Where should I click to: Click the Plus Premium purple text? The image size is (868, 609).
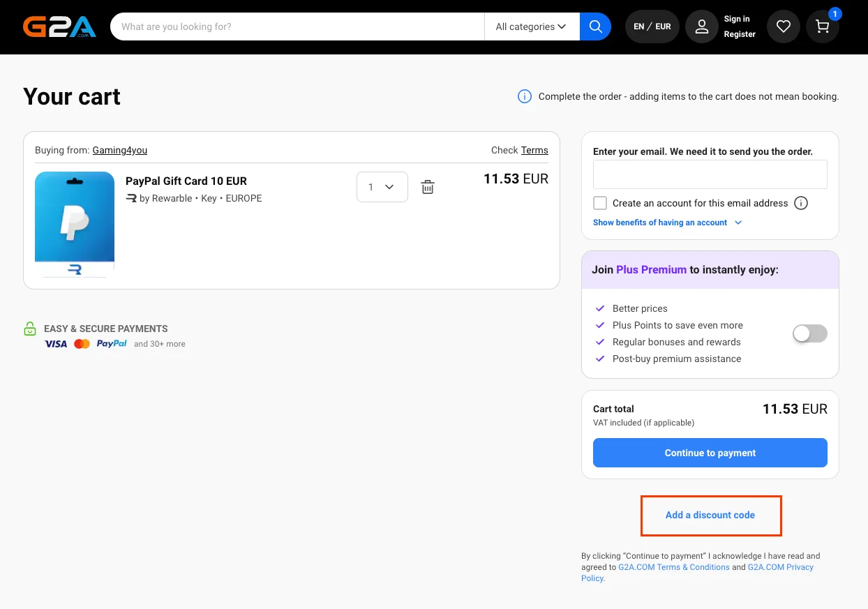(x=652, y=269)
